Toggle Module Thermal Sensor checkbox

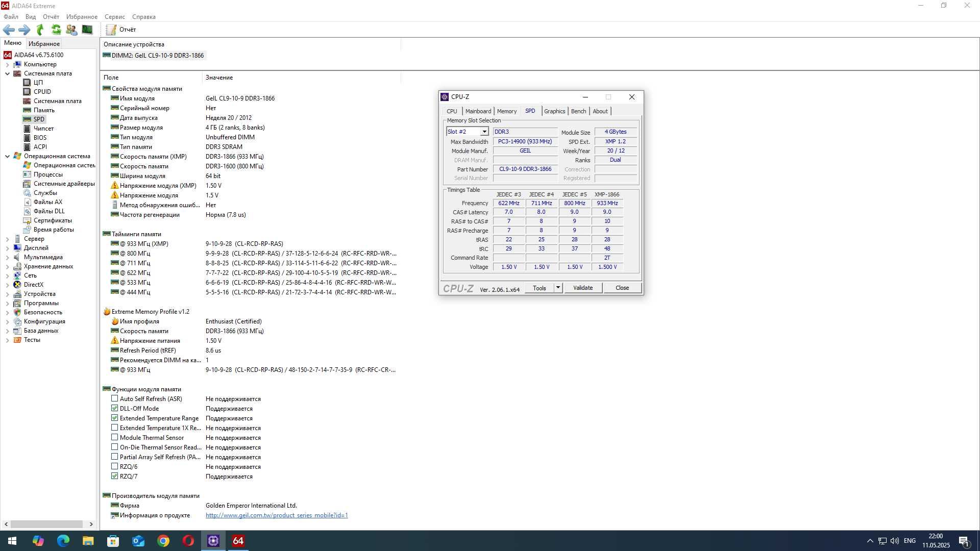coord(114,437)
